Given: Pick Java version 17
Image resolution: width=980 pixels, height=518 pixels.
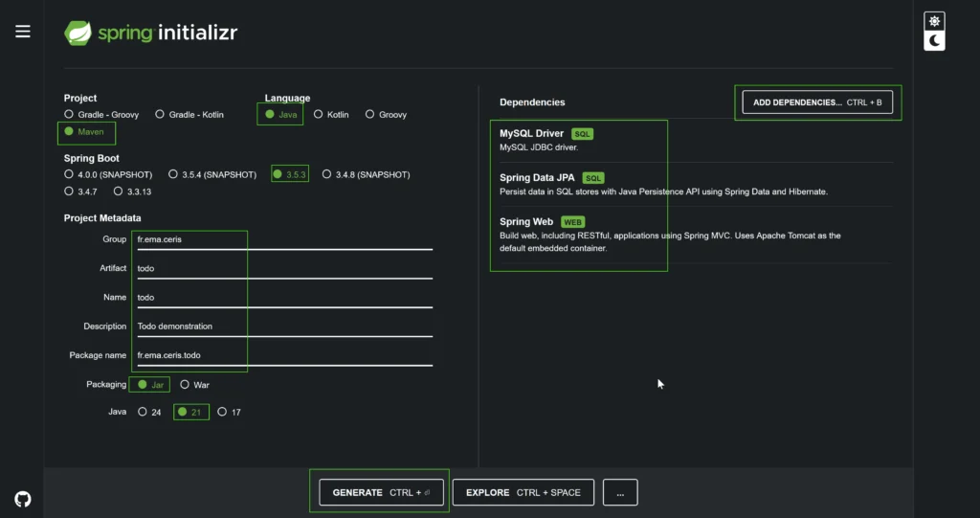Looking at the screenshot, I should (x=230, y=412).
